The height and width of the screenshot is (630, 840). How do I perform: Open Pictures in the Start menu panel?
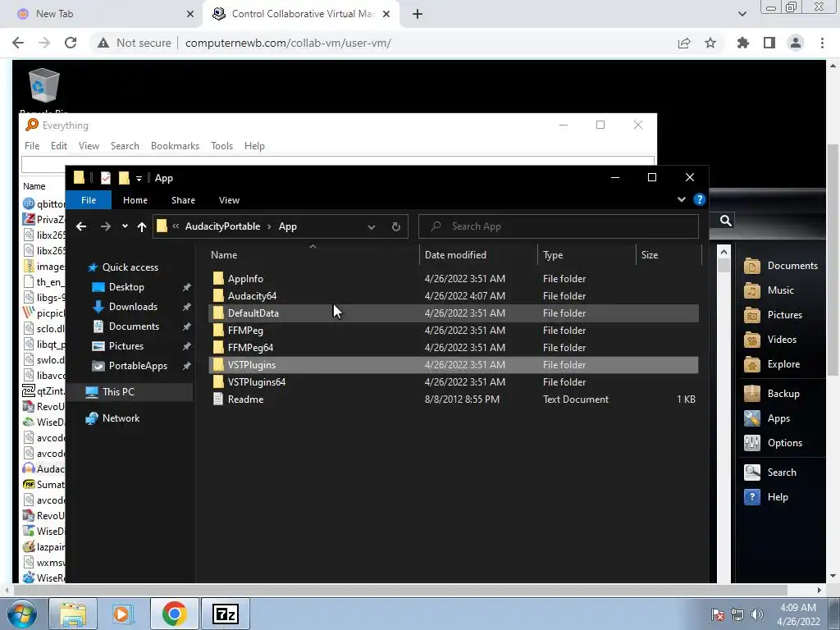(773, 315)
